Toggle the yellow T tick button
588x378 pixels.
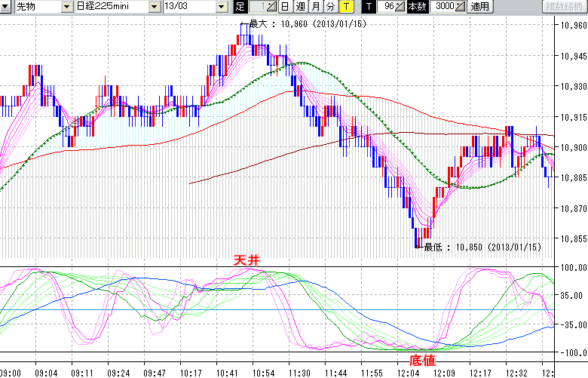346,7
